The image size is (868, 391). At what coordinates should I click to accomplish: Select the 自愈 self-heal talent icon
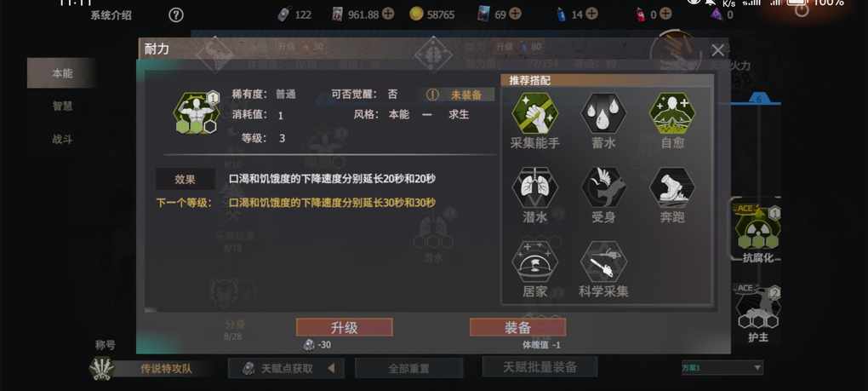tap(671, 113)
